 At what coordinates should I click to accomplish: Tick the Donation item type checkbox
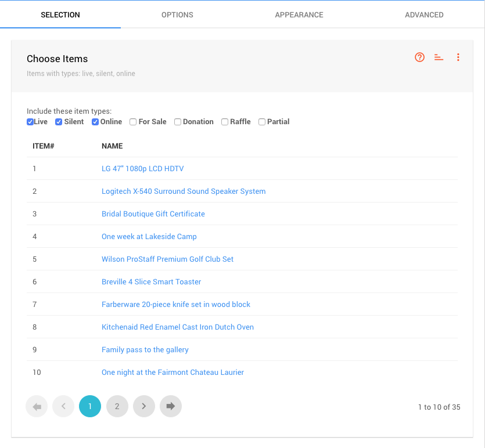pyautogui.click(x=178, y=122)
